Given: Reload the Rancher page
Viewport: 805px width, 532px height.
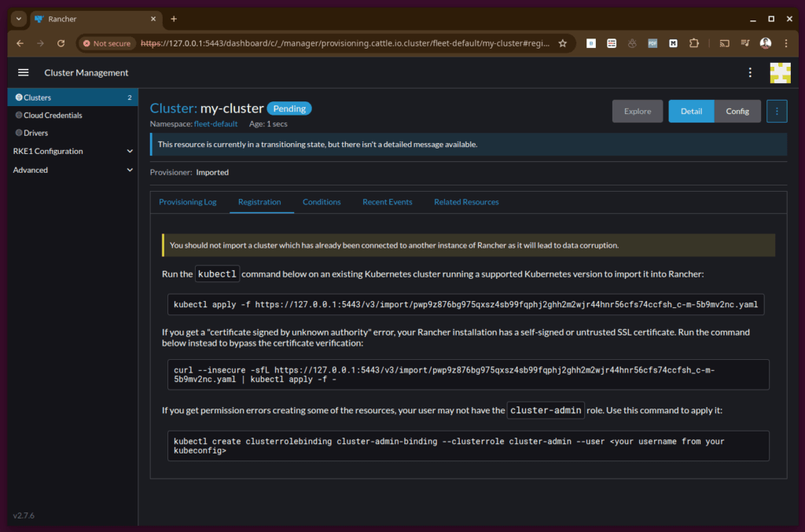Looking at the screenshot, I should point(61,43).
